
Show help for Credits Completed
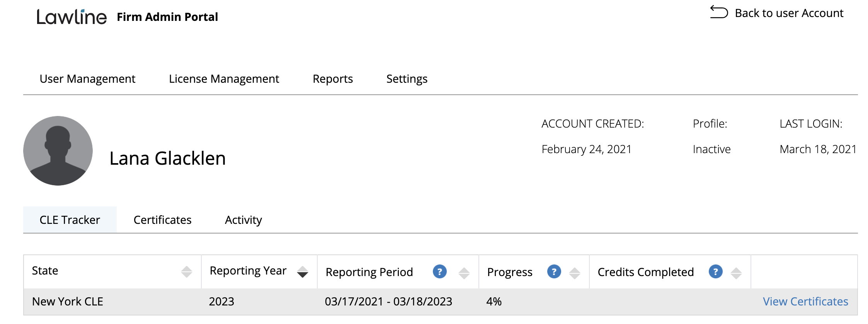click(716, 271)
